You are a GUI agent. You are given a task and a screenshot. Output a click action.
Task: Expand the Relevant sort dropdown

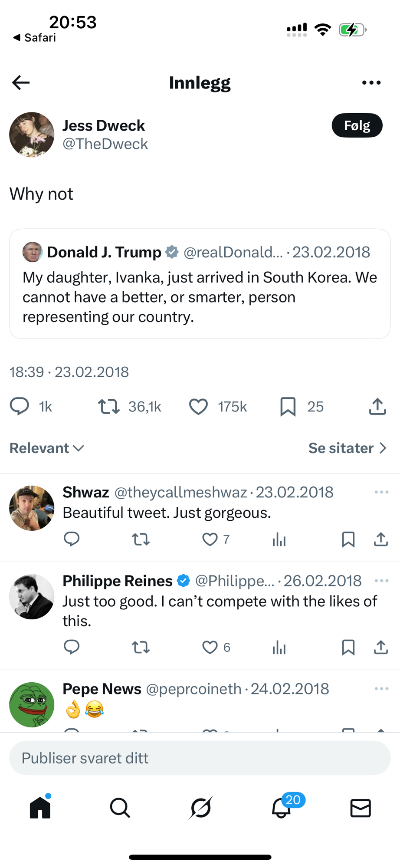47,448
